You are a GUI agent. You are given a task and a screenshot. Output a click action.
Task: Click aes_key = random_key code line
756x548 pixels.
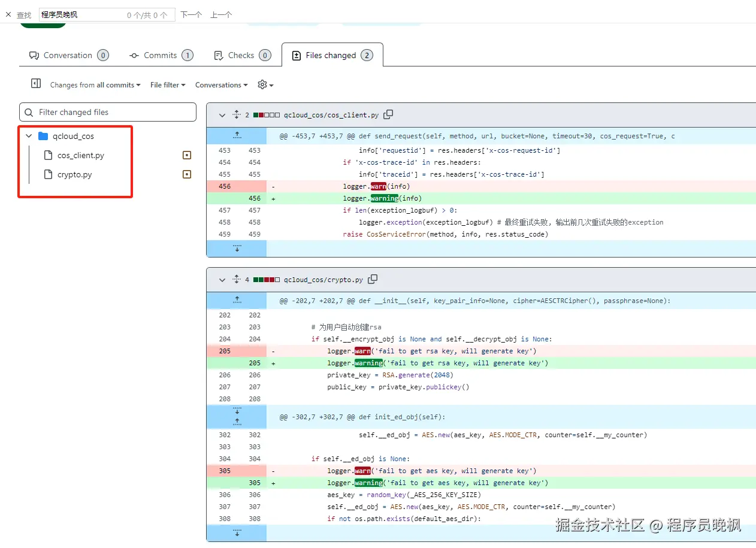point(404,495)
